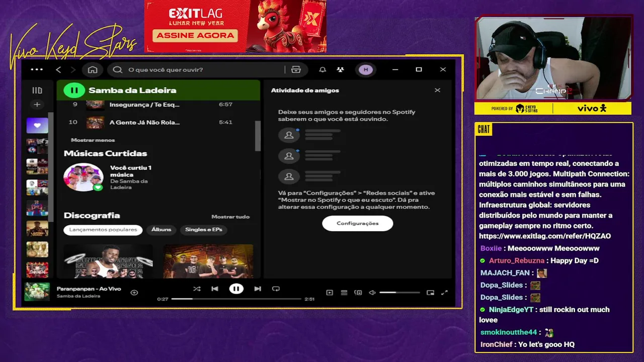
Task: Open the 'H' profile avatar menu
Action: 366,69
